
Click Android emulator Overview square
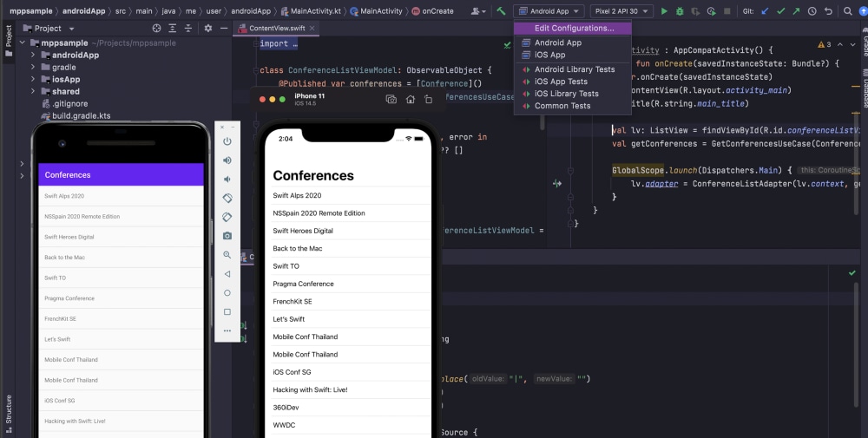(x=227, y=312)
